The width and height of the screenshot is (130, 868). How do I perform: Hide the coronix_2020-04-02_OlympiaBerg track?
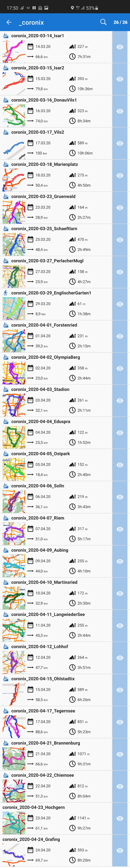click(120, 368)
